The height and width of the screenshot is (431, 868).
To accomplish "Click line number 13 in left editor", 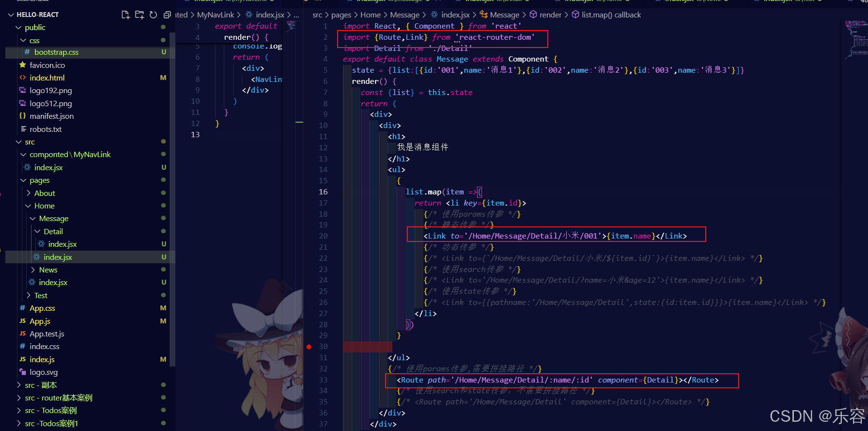I will pyautogui.click(x=195, y=134).
